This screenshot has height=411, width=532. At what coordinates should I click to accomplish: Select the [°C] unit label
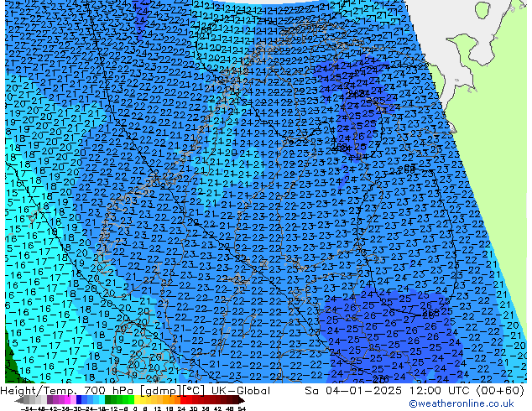pyautogui.click(x=193, y=391)
